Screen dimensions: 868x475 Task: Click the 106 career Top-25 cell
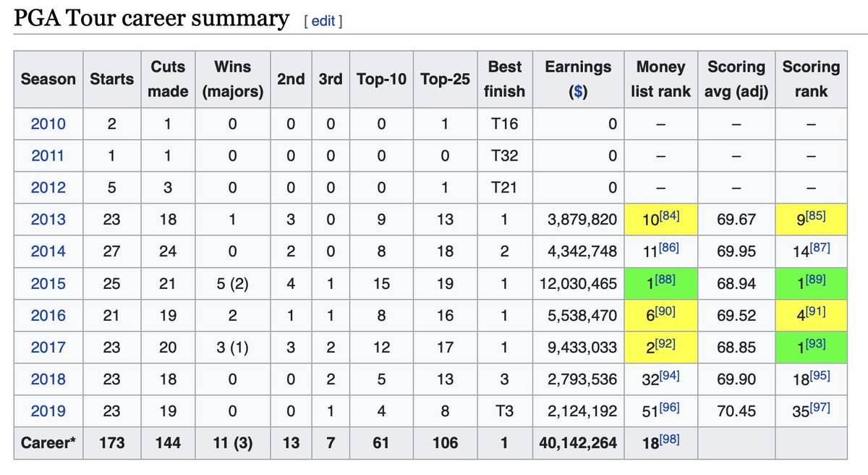pyautogui.click(x=445, y=442)
